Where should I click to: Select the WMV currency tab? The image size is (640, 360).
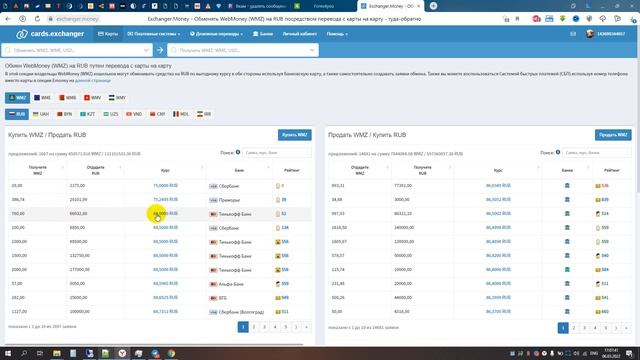[x=93, y=98]
